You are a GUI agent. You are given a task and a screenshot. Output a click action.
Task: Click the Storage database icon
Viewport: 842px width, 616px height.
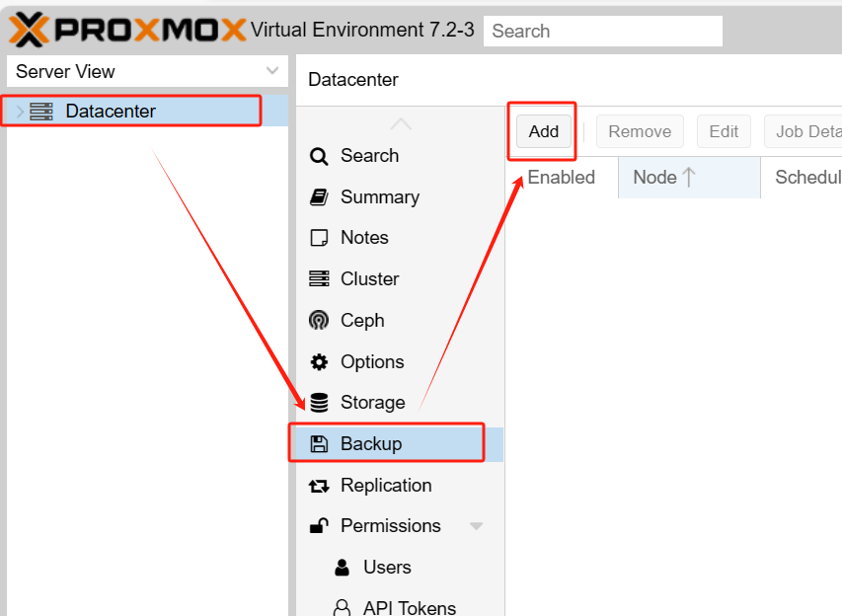pos(319,403)
